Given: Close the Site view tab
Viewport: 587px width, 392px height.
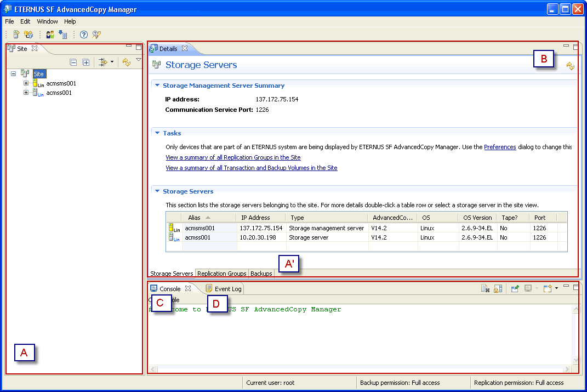Looking at the screenshot, I should (35, 48).
